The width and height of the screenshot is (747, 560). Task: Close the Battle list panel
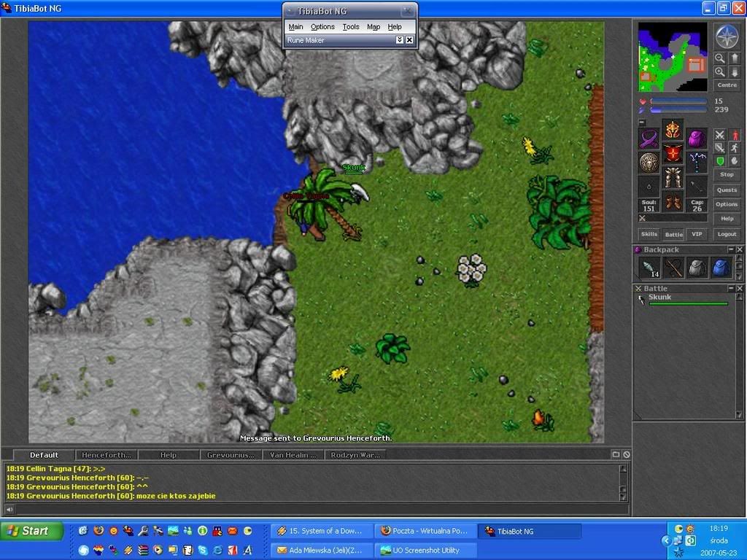coord(740,289)
